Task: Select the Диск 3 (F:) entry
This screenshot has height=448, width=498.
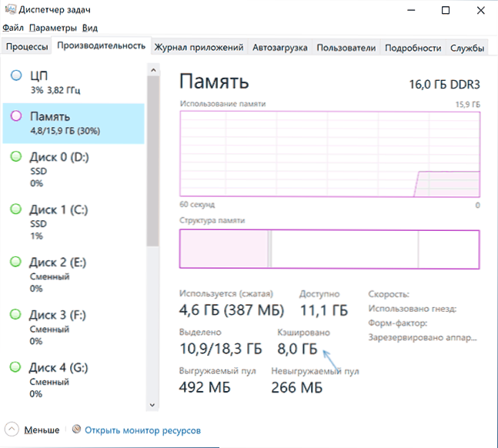Action: coord(73,328)
